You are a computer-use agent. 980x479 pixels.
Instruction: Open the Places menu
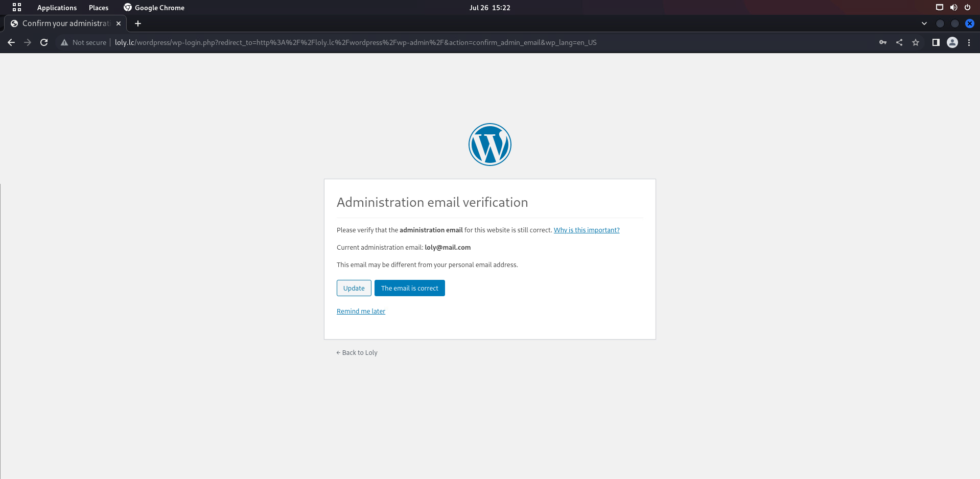[x=99, y=8]
